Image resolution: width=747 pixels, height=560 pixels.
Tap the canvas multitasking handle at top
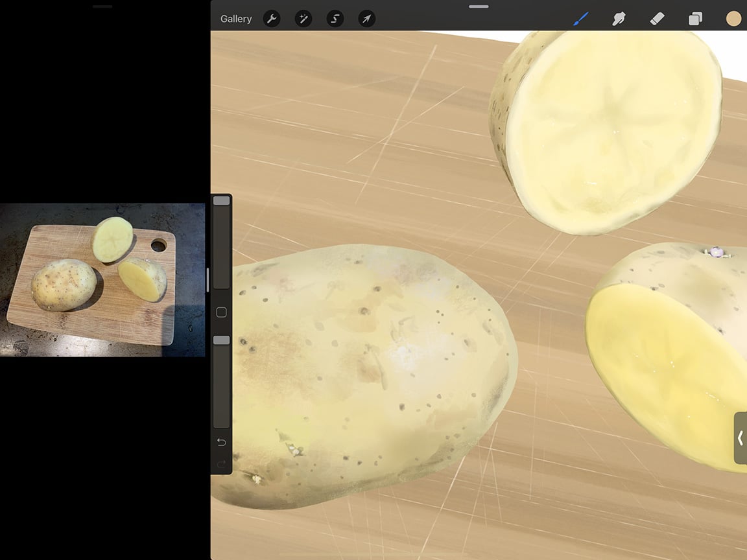(478, 6)
